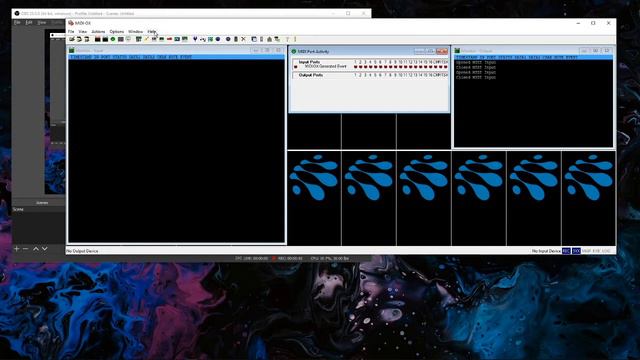
Task: Maximize the Monitor - Input child window
Action: click(x=267, y=50)
